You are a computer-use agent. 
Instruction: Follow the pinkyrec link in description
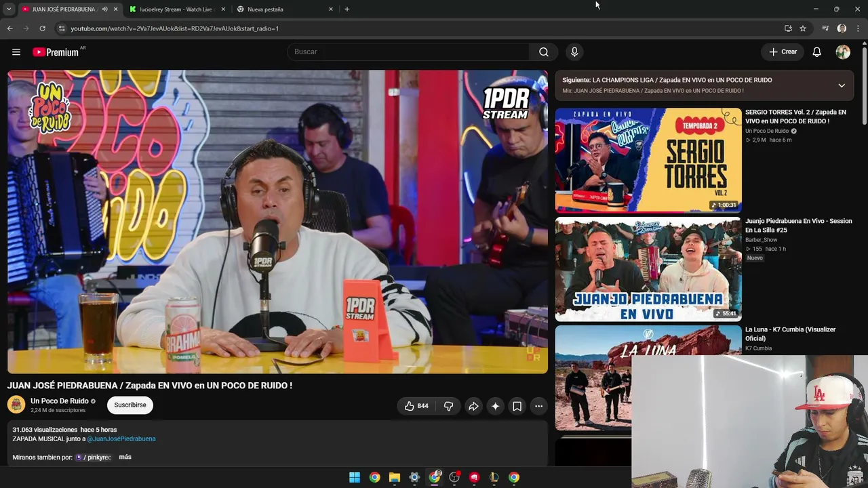[x=94, y=457]
